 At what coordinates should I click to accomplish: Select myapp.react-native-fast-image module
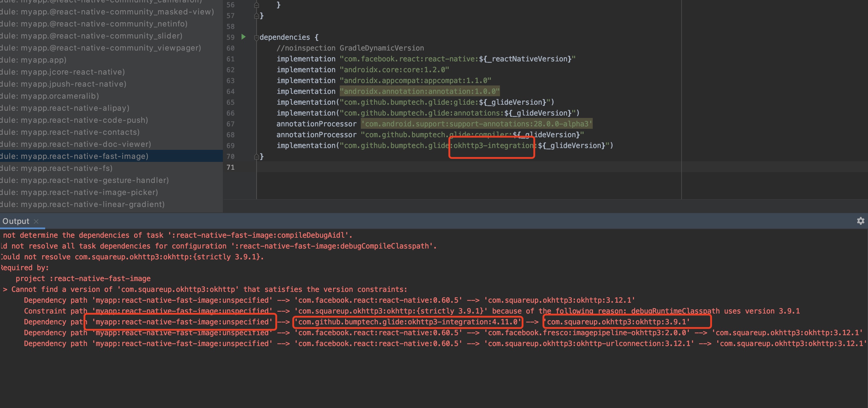coord(84,156)
